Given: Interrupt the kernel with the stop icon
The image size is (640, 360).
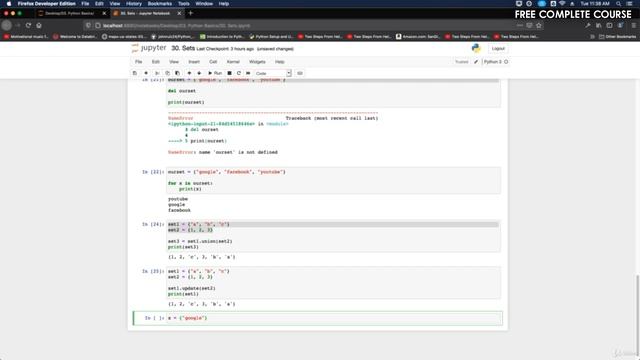Looking at the screenshot, I should click(229, 73).
